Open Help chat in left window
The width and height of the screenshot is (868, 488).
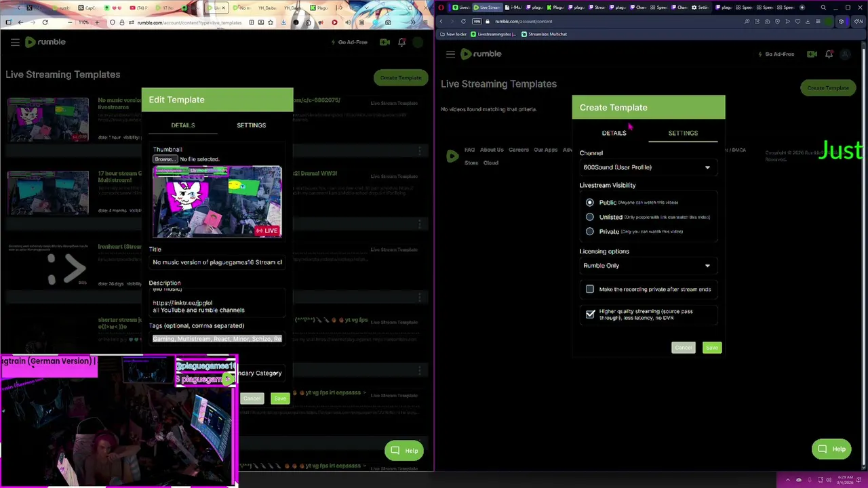[404, 451]
